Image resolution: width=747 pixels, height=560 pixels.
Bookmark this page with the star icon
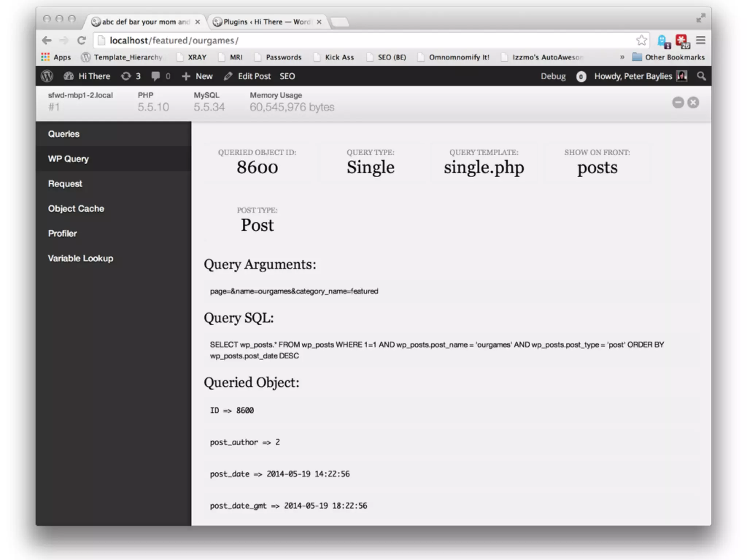pos(642,40)
